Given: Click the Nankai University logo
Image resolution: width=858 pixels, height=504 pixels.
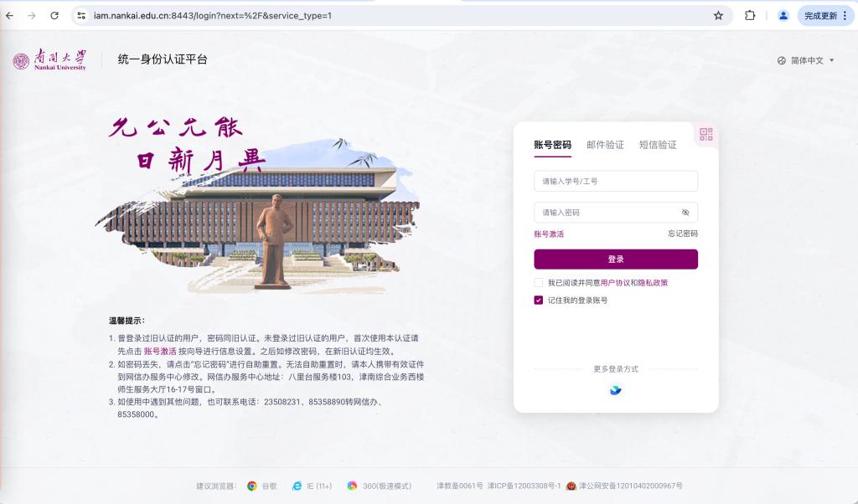Looking at the screenshot, I should 49,60.
